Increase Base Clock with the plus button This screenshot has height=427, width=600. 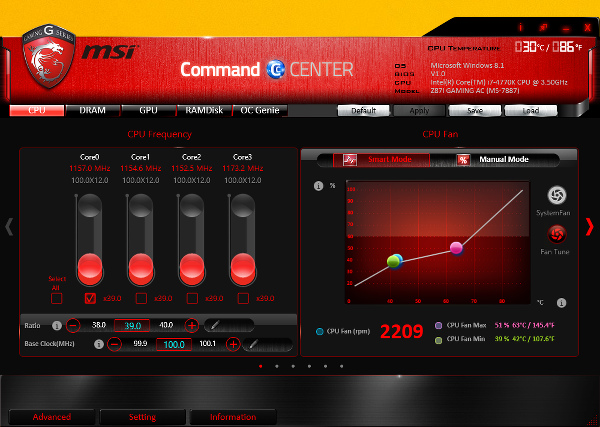(233, 344)
